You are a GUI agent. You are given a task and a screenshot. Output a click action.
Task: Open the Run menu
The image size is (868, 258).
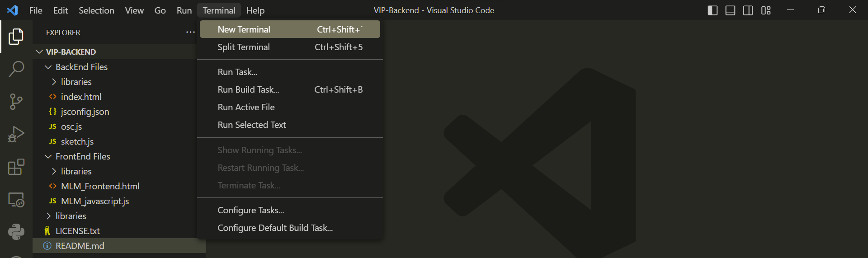point(184,10)
